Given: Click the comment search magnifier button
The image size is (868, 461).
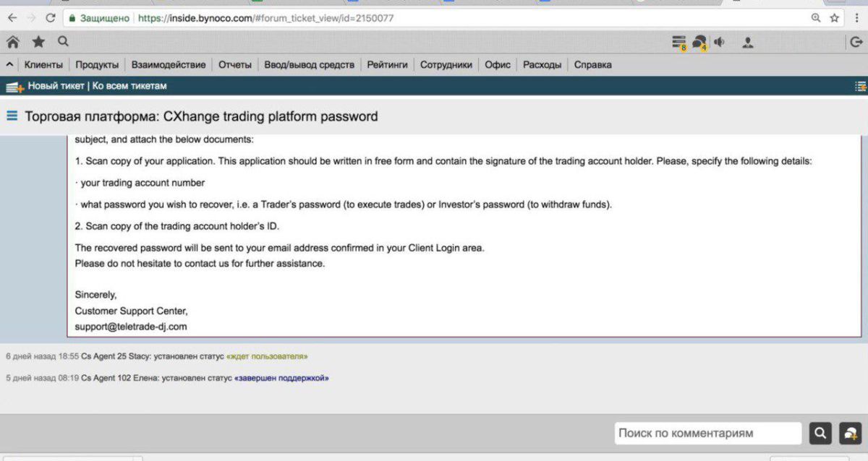Looking at the screenshot, I should click(x=820, y=433).
